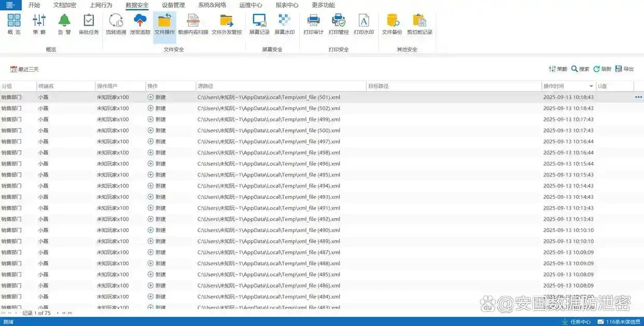Switch to the 运维中心 tab

[x=250, y=5]
